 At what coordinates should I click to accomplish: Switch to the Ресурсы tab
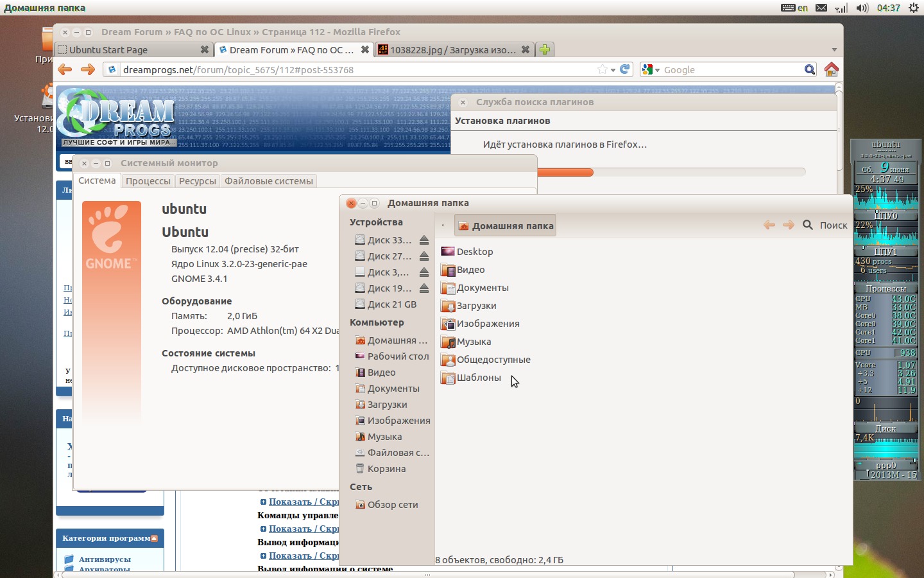(198, 181)
